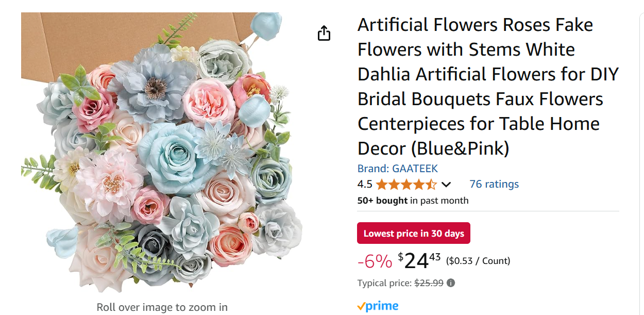
Task: Click the Lowest price in 30 days badge
Action: coord(413,234)
